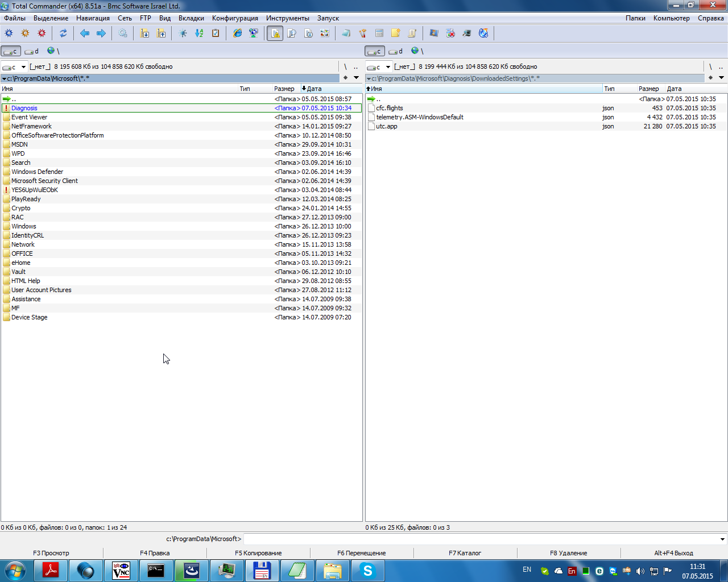This screenshot has height=582, width=728.
Task: Click the scroll document toolbar icon
Action: pyautogui.click(x=412, y=34)
